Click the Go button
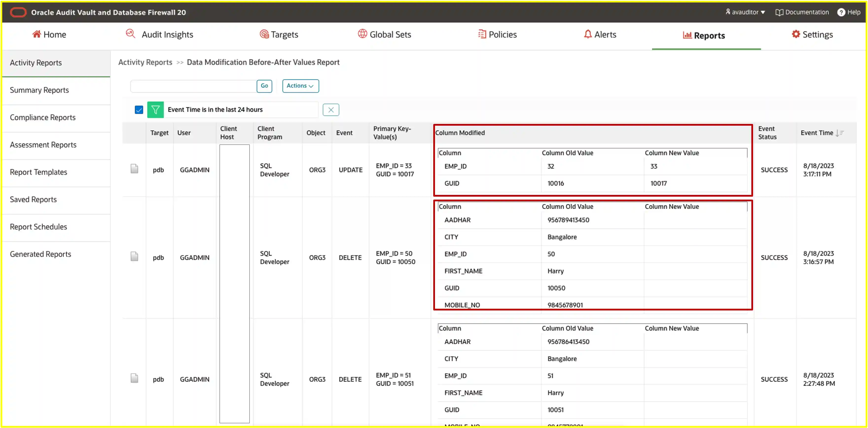 coord(264,86)
